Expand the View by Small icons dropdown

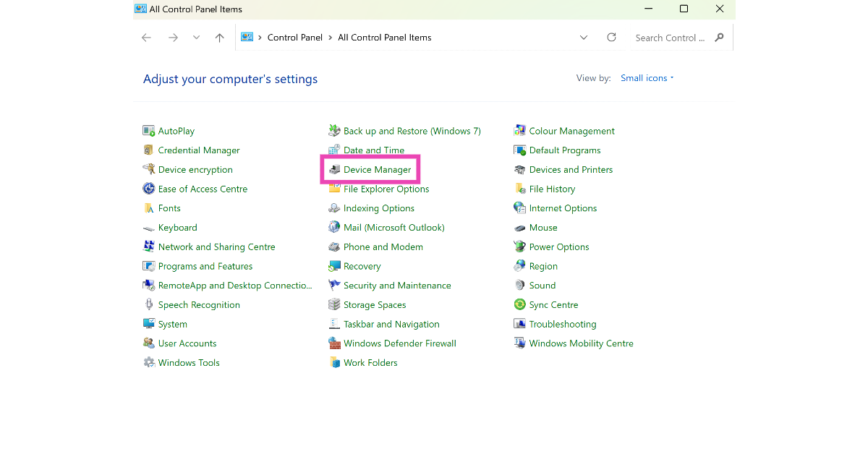(647, 78)
